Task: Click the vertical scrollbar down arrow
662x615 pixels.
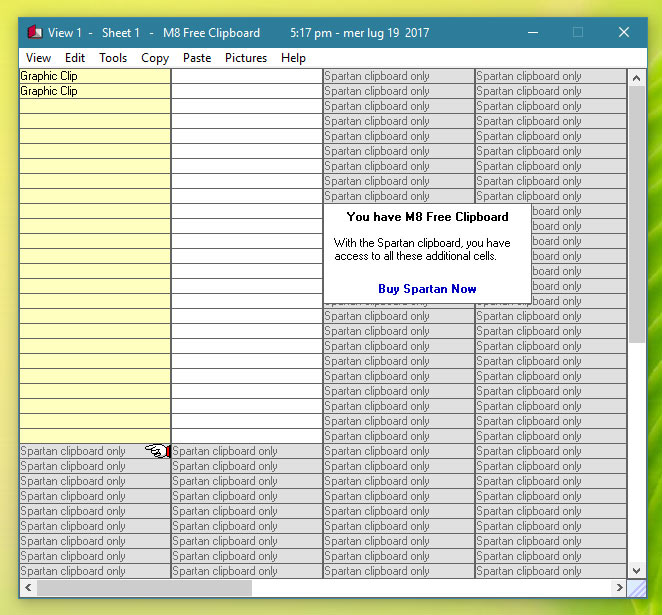Action: click(x=637, y=569)
